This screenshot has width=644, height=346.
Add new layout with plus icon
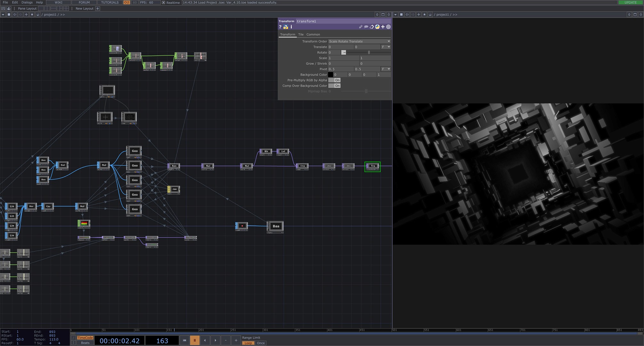[98, 9]
